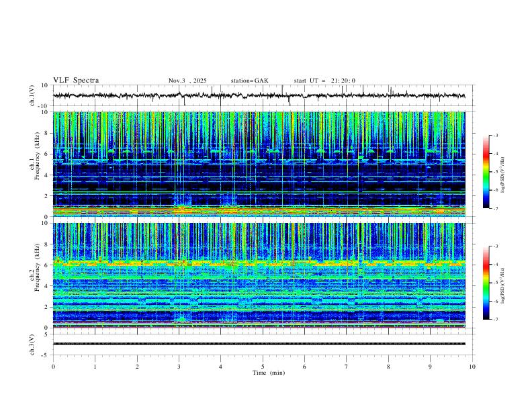Image resolution: width=532 pixels, height=411 pixels.
Task: Click the time axis tick label '0'
Action: point(53,367)
